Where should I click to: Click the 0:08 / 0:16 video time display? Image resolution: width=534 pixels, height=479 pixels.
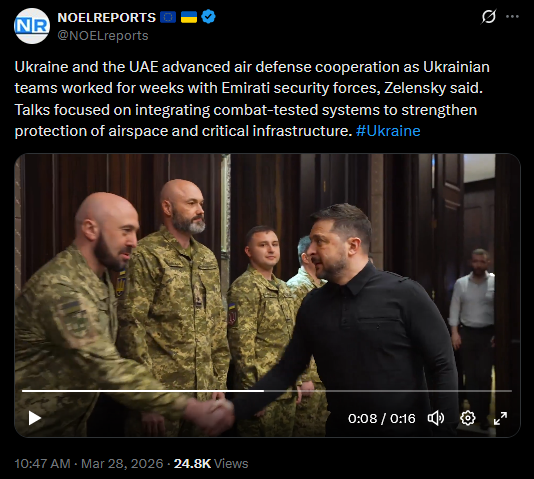pos(381,418)
